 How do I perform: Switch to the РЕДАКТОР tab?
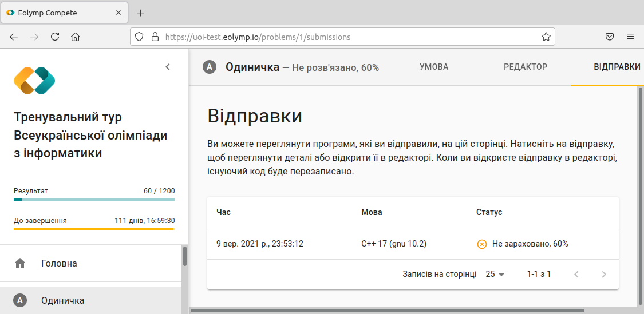(526, 67)
